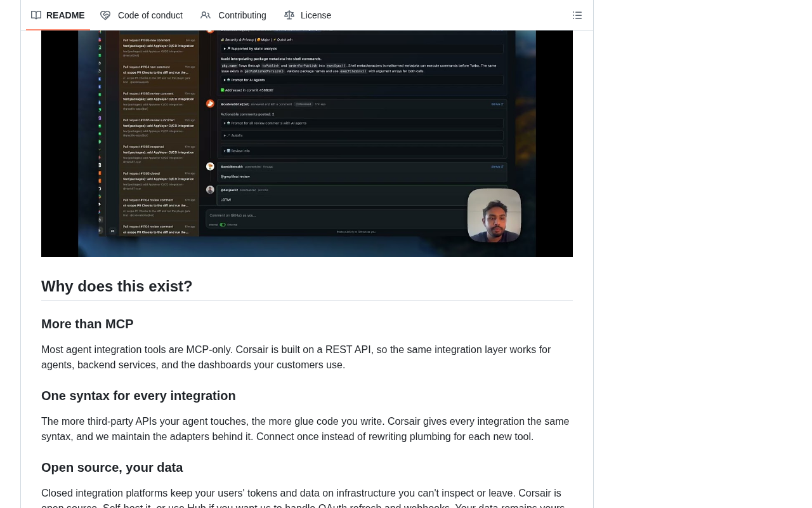View the License tab
Screen dimensions: 812x508
tap(308, 15)
